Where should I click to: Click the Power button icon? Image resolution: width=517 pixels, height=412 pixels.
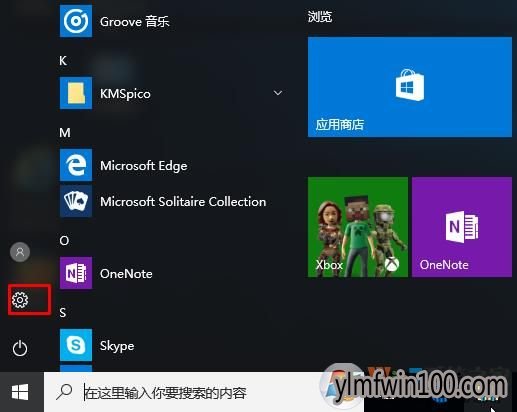[x=20, y=348]
